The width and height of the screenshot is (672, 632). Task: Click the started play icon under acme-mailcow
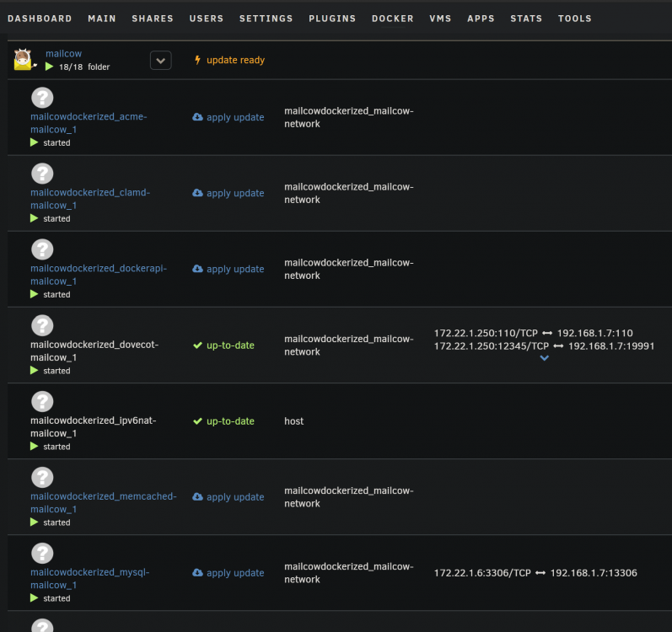pyautogui.click(x=35, y=142)
